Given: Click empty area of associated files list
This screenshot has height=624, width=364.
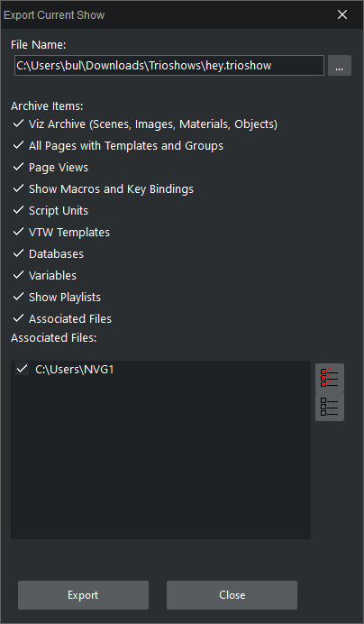Looking at the screenshot, I should 160,458.
